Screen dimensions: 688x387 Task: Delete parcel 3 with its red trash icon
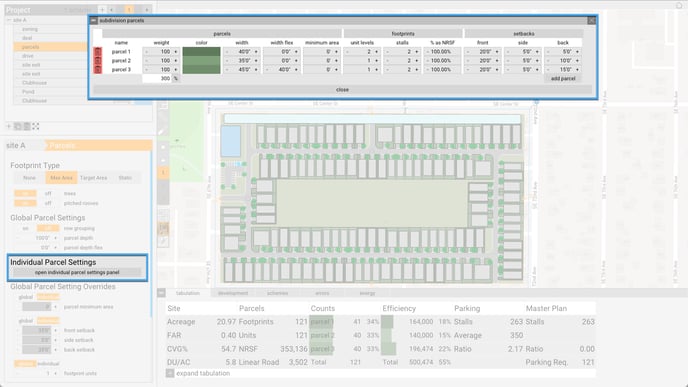[98, 69]
